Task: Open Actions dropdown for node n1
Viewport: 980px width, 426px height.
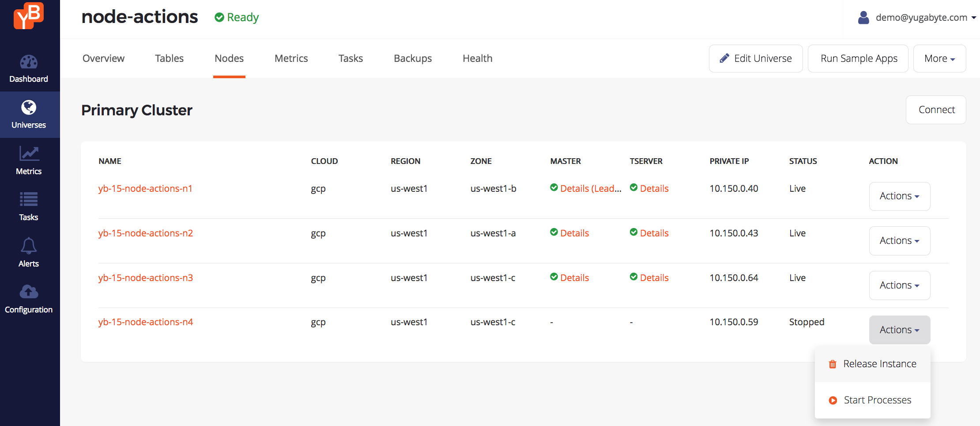Action: click(x=900, y=196)
